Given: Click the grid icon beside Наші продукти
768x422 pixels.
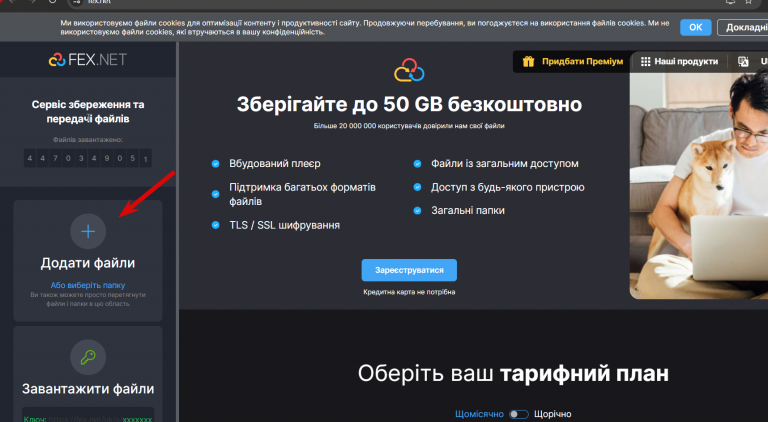Looking at the screenshot, I should pyautogui.click(x=646, y=62).
